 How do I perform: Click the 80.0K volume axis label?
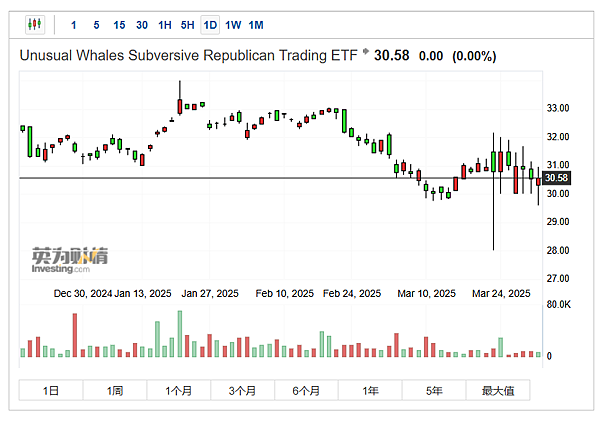point(558,305)
